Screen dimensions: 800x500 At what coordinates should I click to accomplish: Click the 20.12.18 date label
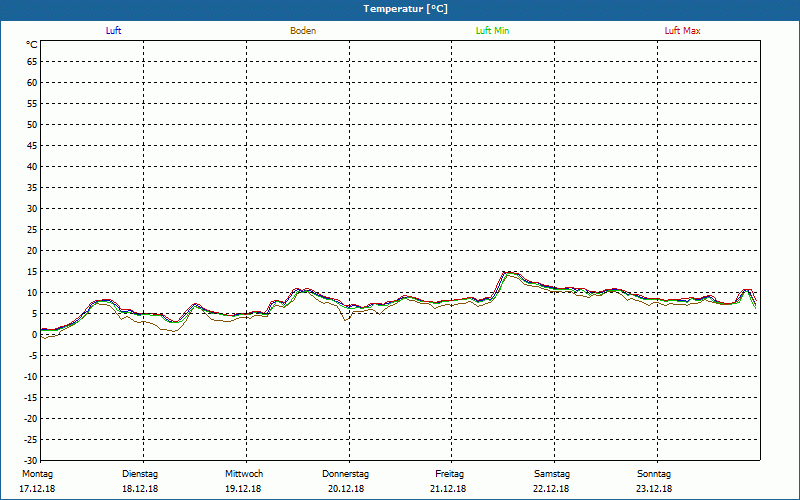click(x=346, y=489)
